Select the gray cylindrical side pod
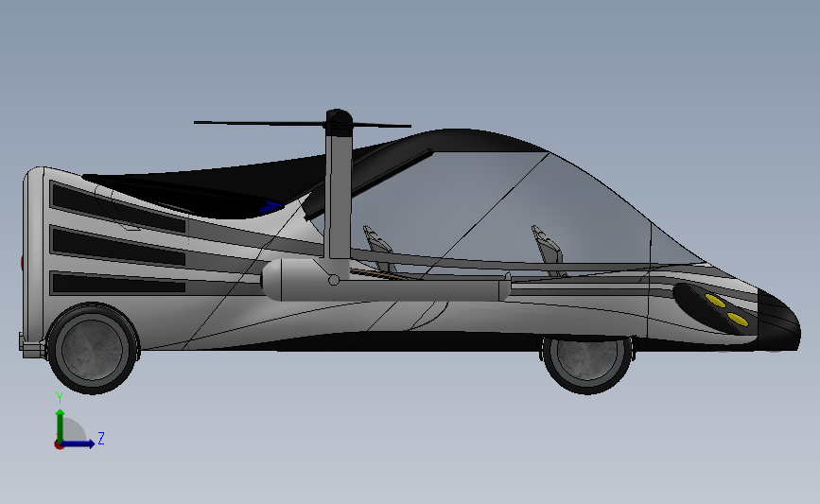 coord(386,281)
